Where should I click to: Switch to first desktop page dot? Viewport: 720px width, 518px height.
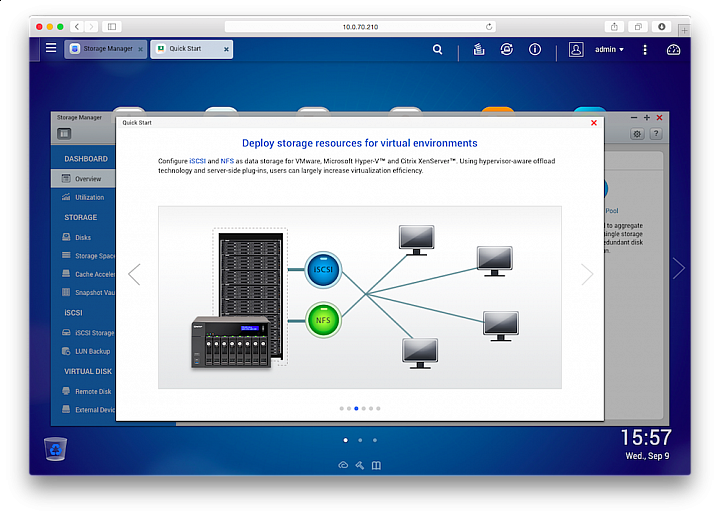[345, 440]
